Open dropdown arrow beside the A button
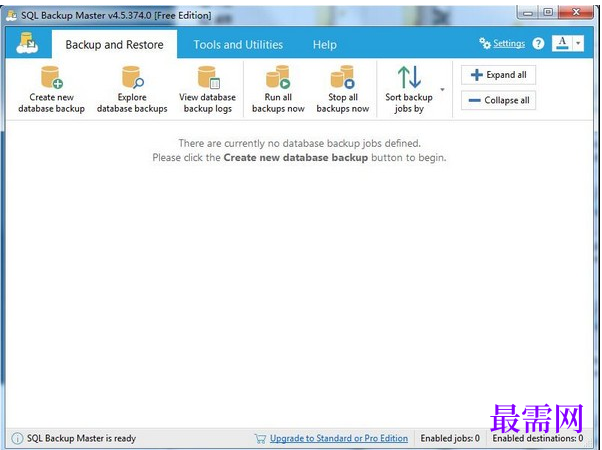602x450 pixels. click(x=578, y=43)
